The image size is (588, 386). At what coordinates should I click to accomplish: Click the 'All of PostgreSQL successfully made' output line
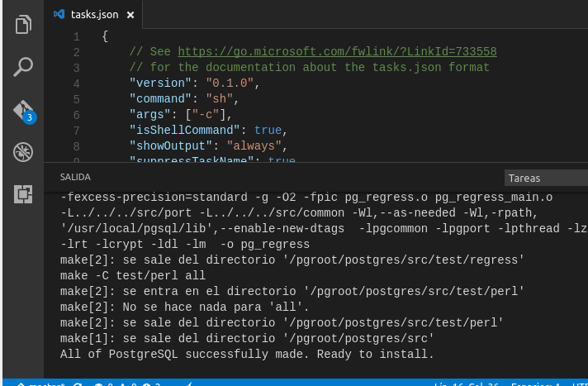click(x=247, y=354)
